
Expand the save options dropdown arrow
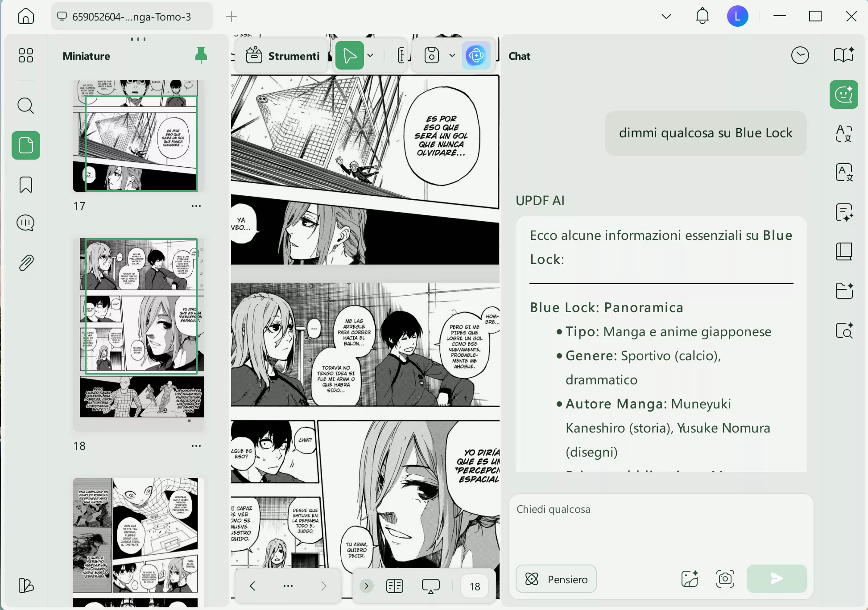[x=452, y=56]
